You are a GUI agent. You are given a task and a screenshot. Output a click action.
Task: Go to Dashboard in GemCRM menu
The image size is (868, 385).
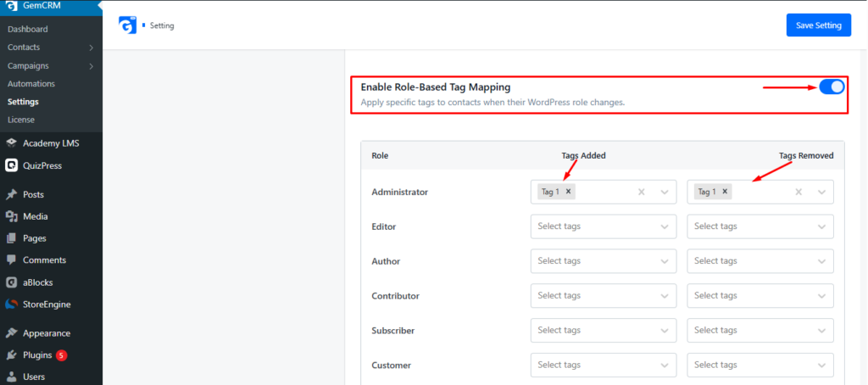point(28,29)
